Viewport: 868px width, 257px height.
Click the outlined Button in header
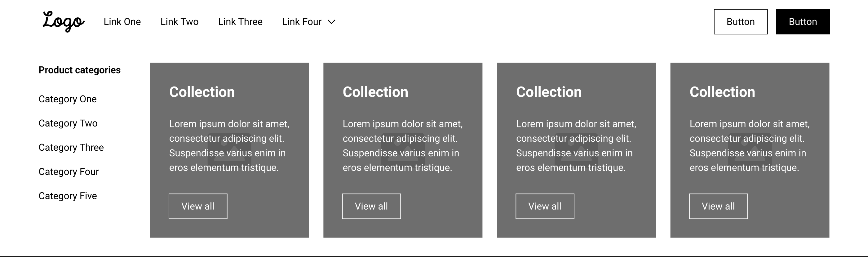[x=741, y=22]
